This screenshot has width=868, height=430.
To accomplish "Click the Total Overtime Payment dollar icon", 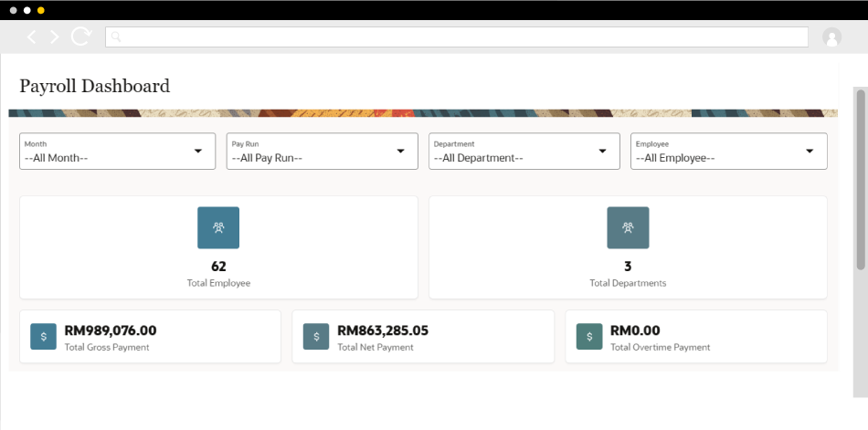I will [589, 337].
